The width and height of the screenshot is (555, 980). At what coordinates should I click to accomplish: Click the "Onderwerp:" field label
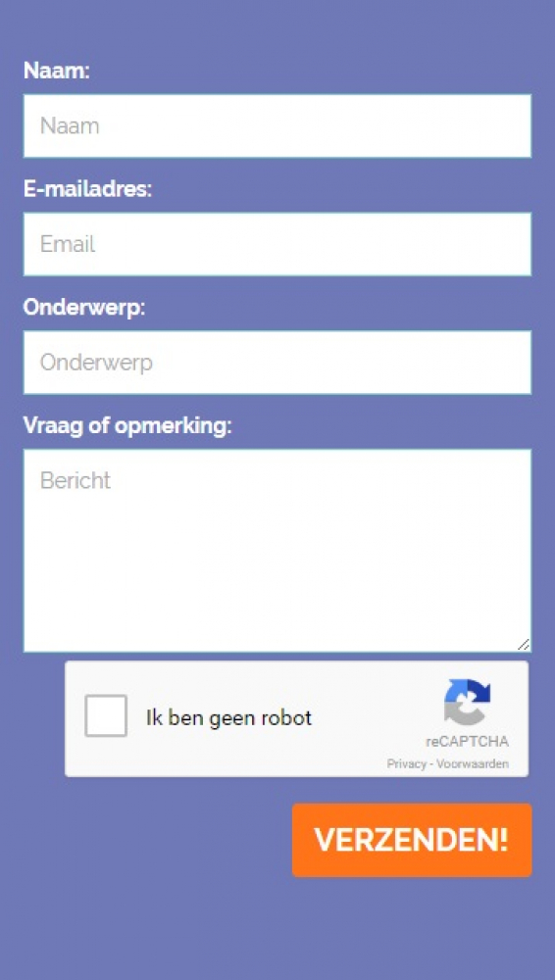click(x=84, y=308)
